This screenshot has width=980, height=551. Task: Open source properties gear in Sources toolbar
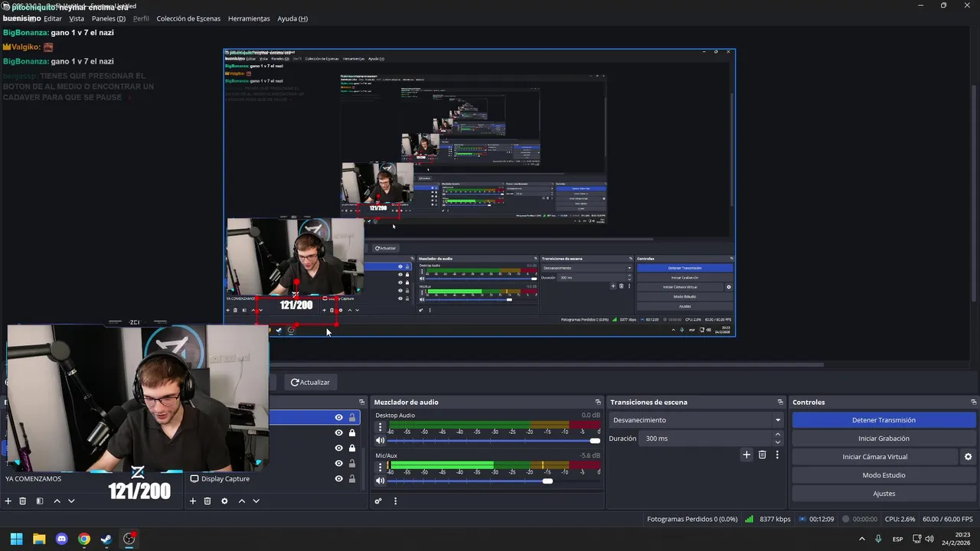pyautogui.click(x=224, y=501)
